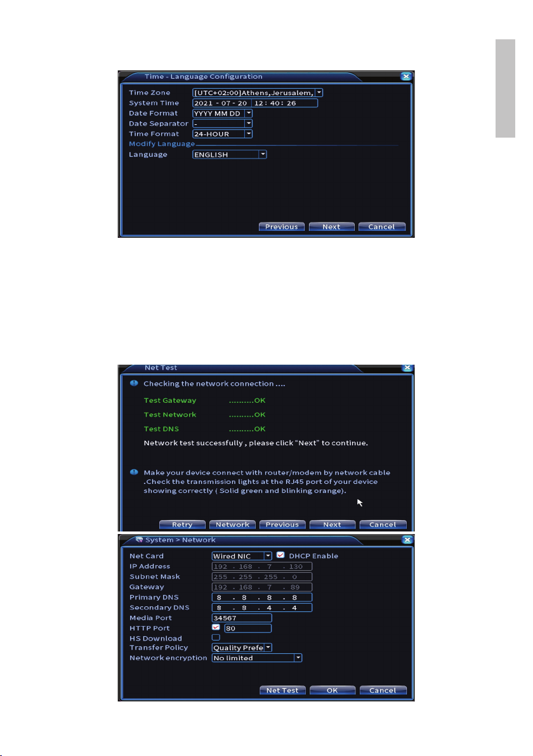Click Previous in Time - Language Configuration

(282, 226)
